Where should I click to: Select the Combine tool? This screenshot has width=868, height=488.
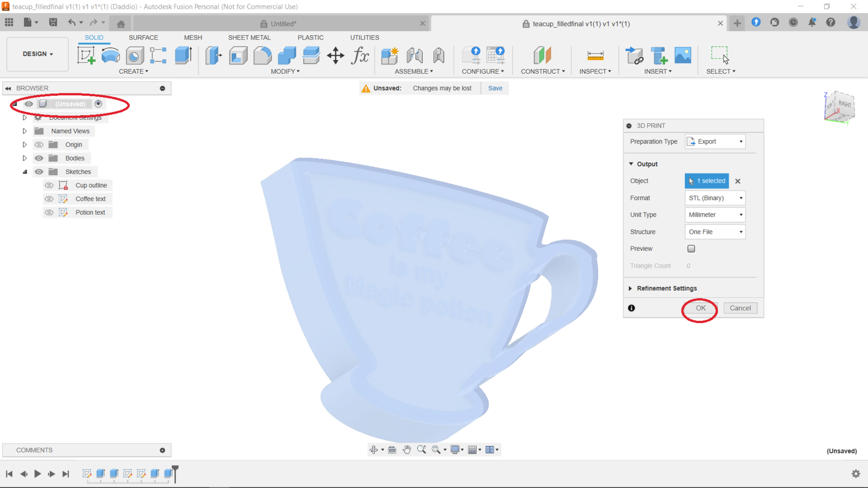(287, 55)
